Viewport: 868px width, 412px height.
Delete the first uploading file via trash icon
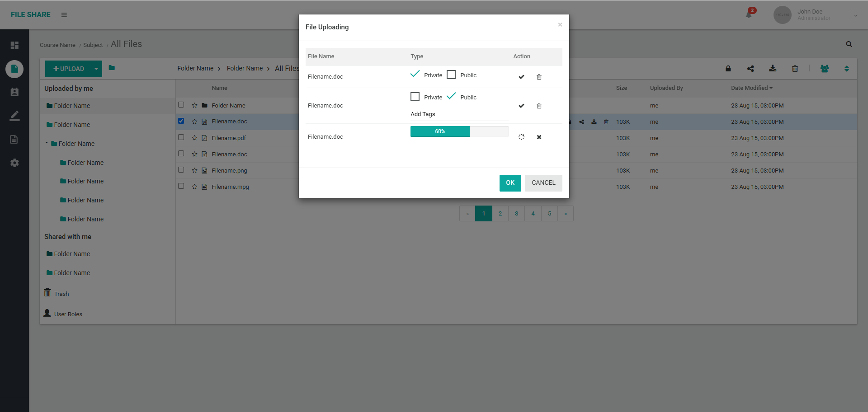click(x=539, y=77)
